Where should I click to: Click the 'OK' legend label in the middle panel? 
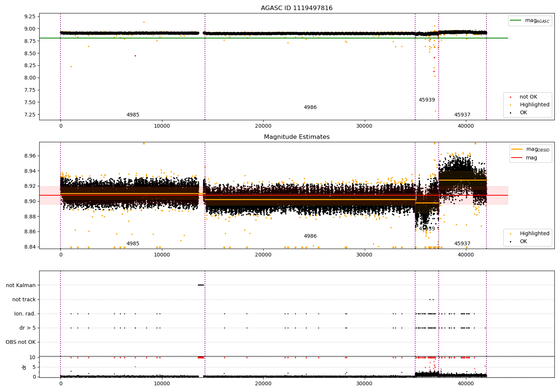click(523, 242)
